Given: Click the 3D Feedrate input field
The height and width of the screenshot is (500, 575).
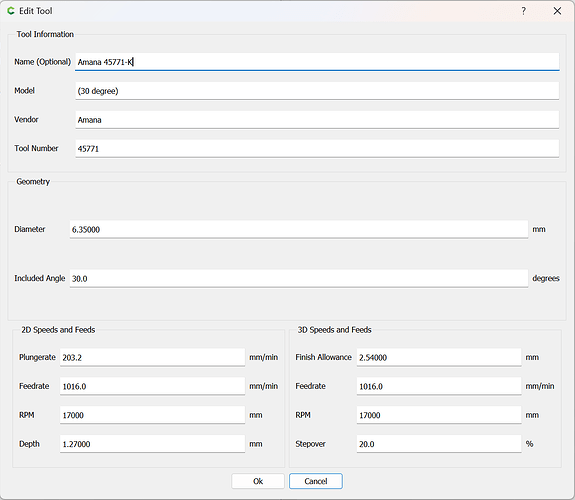Looking at the screenshot, I should click(x=439, y=386).
